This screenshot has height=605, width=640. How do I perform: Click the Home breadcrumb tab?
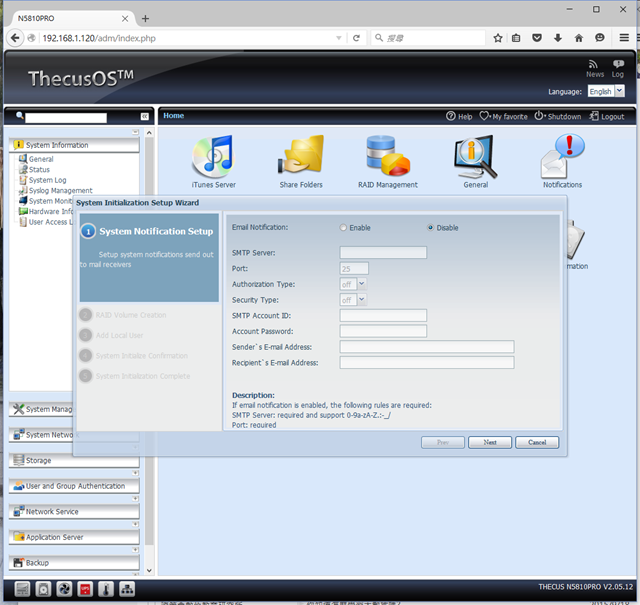point(173,116)
